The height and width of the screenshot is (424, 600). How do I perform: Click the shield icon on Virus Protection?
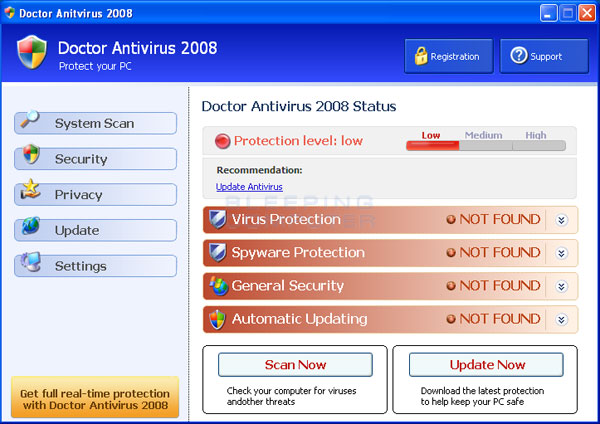(217, 219)
